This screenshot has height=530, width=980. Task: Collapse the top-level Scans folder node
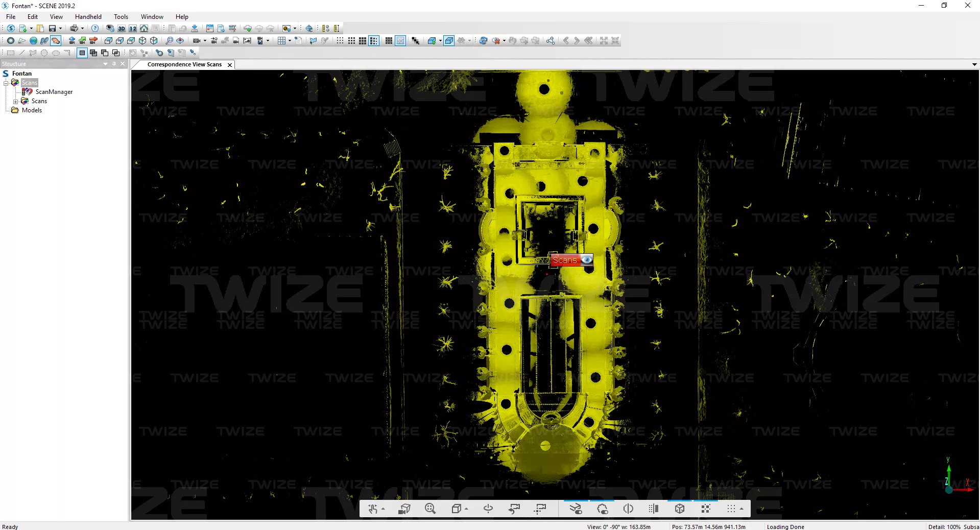click(6, 83)
